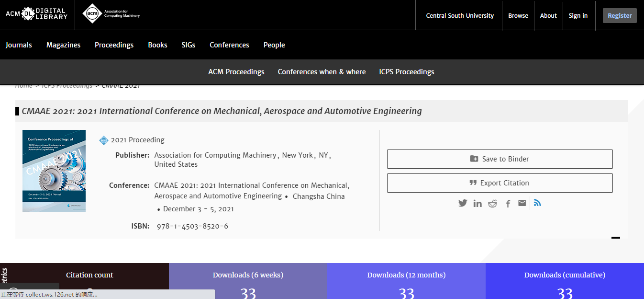Open the Books menu

[x=157, y=45]
